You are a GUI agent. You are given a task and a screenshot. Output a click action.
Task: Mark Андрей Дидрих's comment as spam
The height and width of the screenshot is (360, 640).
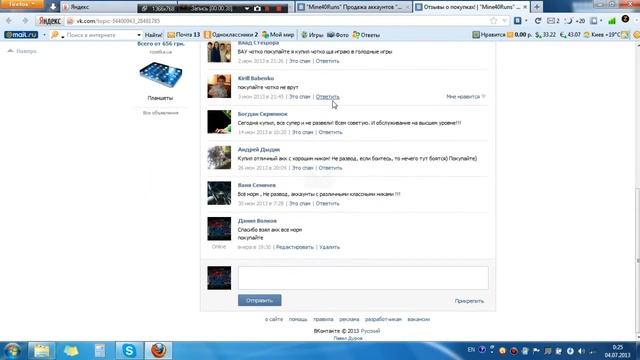pos(302,168)
